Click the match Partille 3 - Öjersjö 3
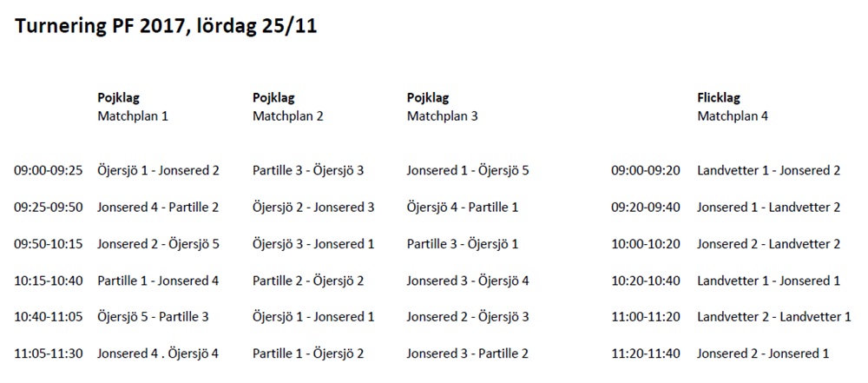868x383 pixels. pos(308,171)
